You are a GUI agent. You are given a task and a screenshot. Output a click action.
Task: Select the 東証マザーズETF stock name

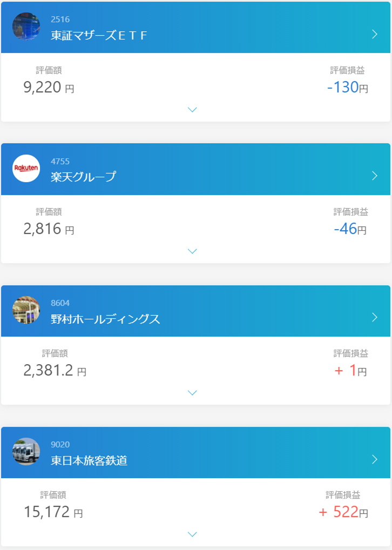coord(99,36)
